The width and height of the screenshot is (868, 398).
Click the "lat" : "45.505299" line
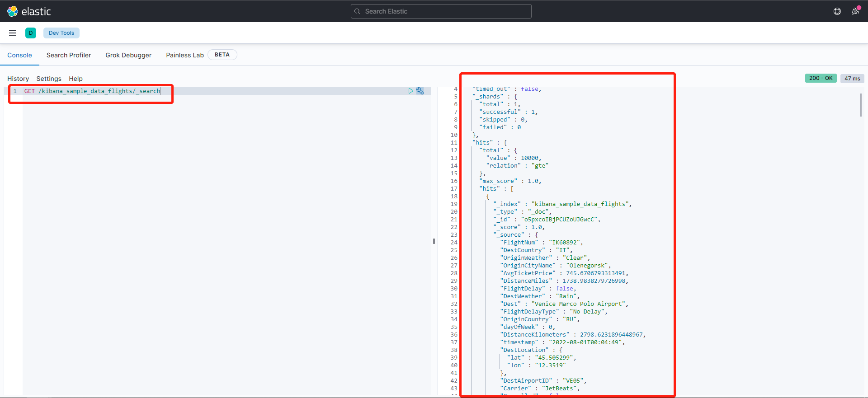click(x=542, y=358)
